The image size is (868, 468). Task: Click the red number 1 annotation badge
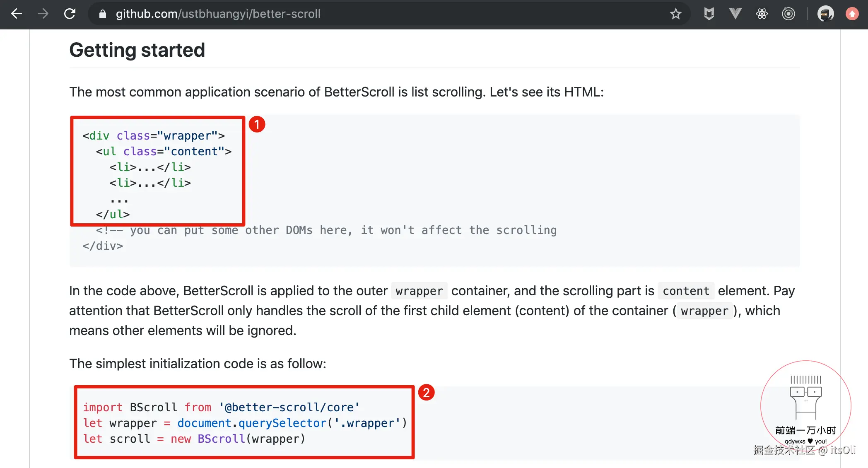coord(257,124)
